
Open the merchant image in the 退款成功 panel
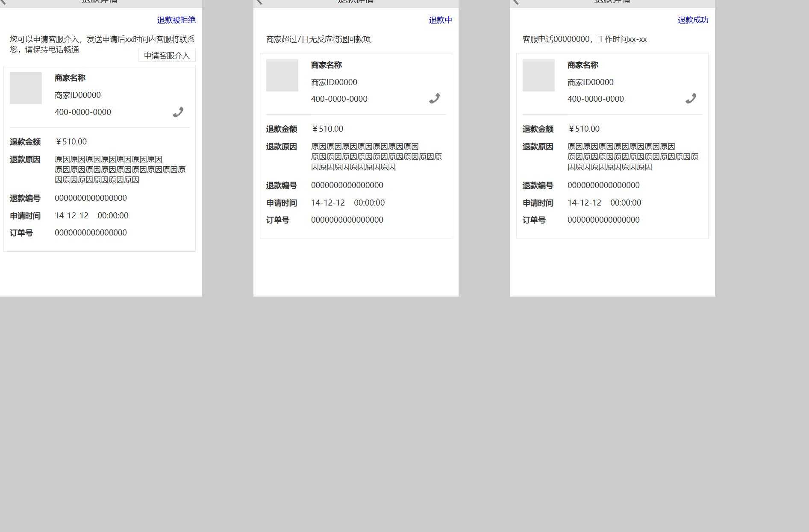coord(538,75)
